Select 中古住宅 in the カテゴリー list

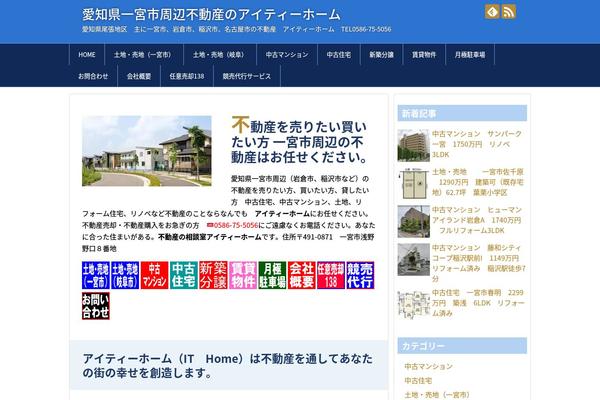(x=418, y=380)
